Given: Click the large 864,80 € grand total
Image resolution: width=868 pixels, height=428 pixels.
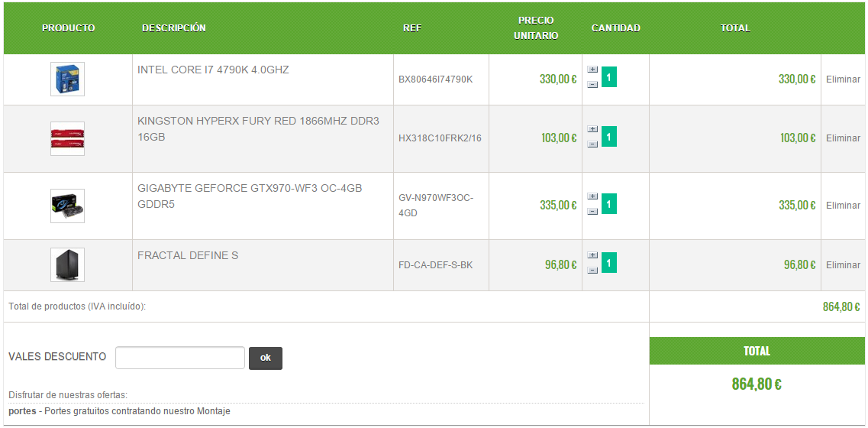Looking at the screenshot, I should coord(757,384).
